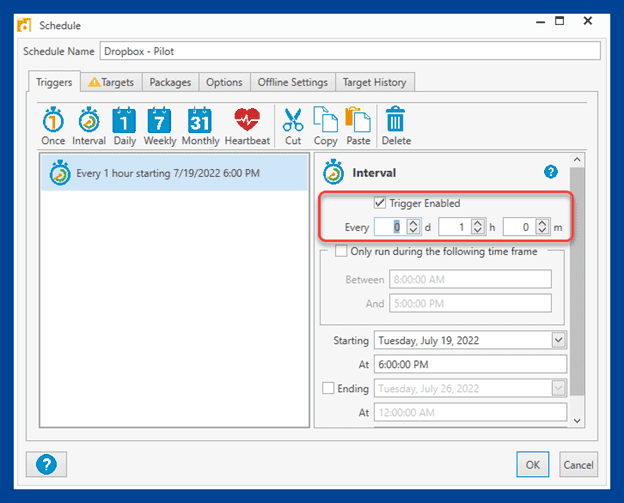
Task: Copy the selected trigger
Action: [x=326, y=126]
